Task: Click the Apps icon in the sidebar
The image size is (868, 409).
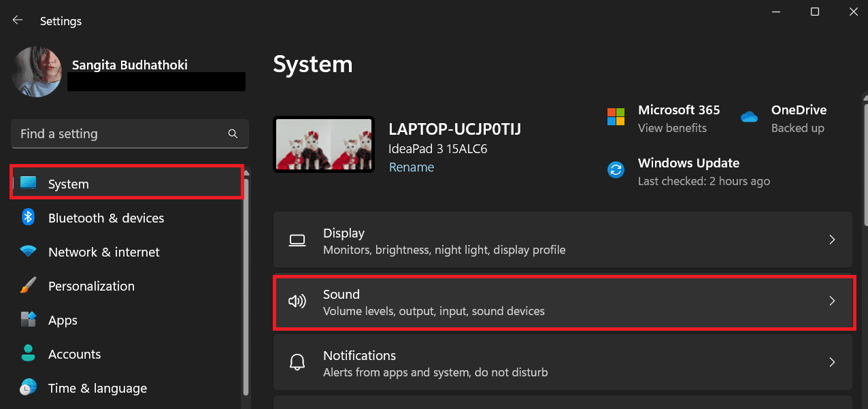Action: pos(28,320)
